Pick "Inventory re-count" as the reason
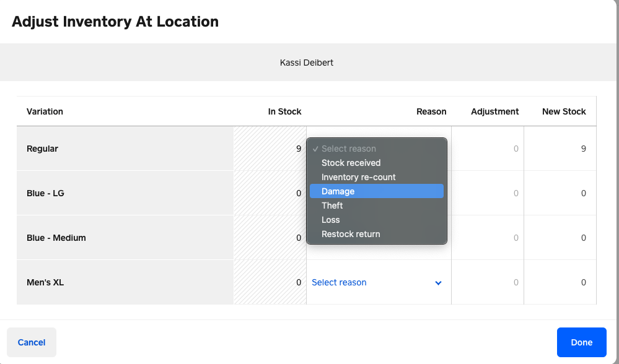Screen dimensions: 619x364 tap(358, 177)
